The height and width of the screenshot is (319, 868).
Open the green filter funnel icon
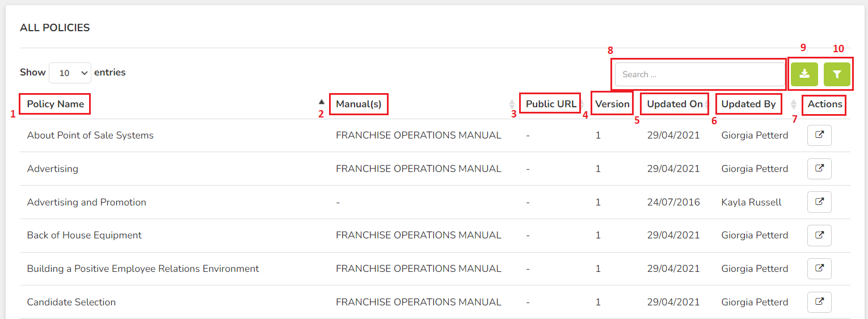(x=837, y=74)
